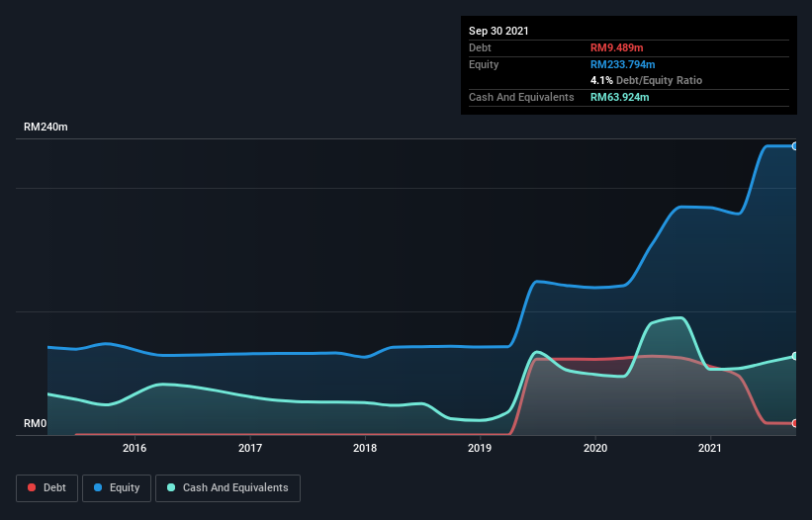Click the tooltip Equity row label

coord(484,64)
